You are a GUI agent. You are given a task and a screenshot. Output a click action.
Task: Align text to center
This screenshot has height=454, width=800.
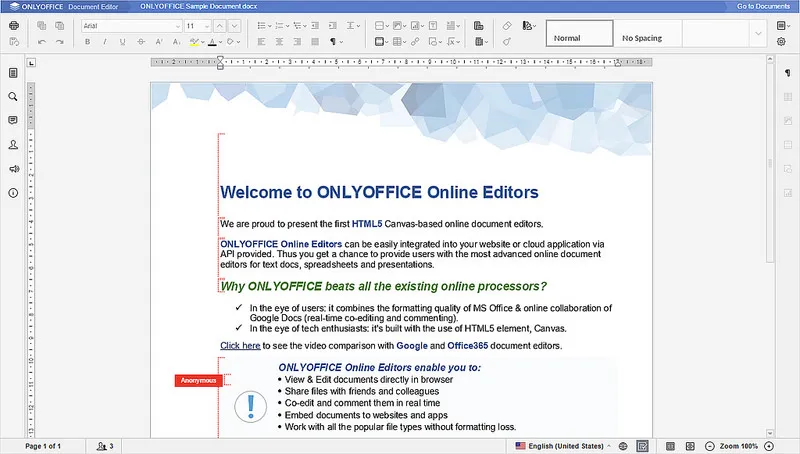(x=278, y=42)
